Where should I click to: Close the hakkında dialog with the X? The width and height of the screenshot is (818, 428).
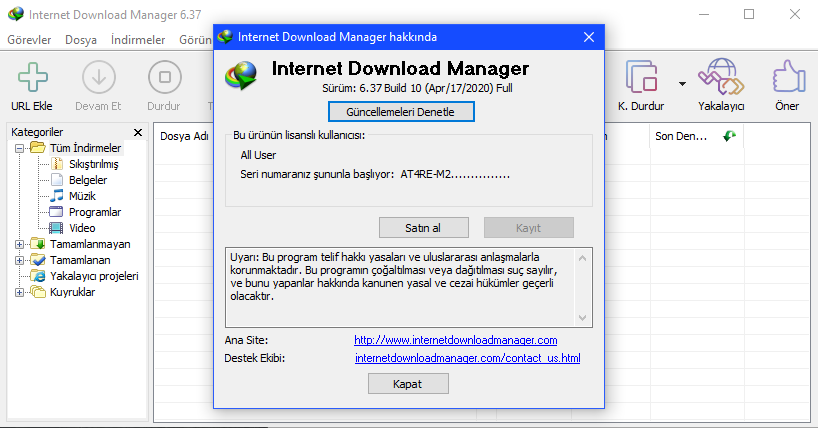coord(589,37)
